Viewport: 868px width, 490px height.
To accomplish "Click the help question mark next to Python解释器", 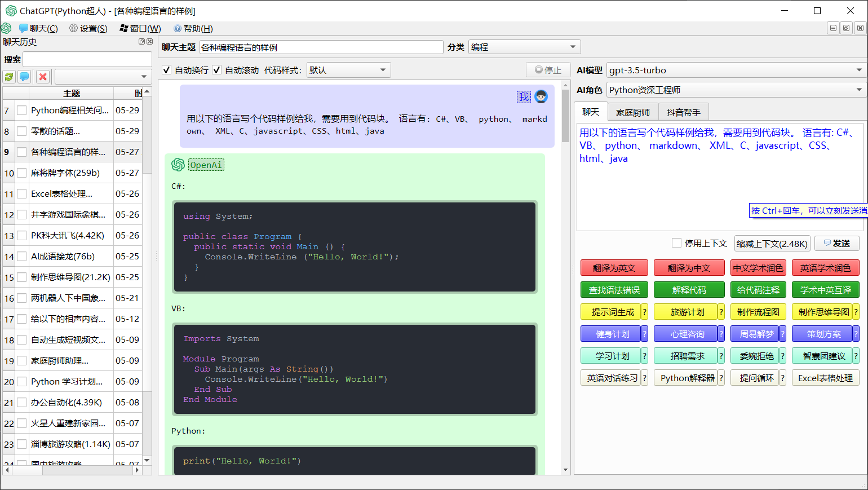I will click(x=721, y=378).
